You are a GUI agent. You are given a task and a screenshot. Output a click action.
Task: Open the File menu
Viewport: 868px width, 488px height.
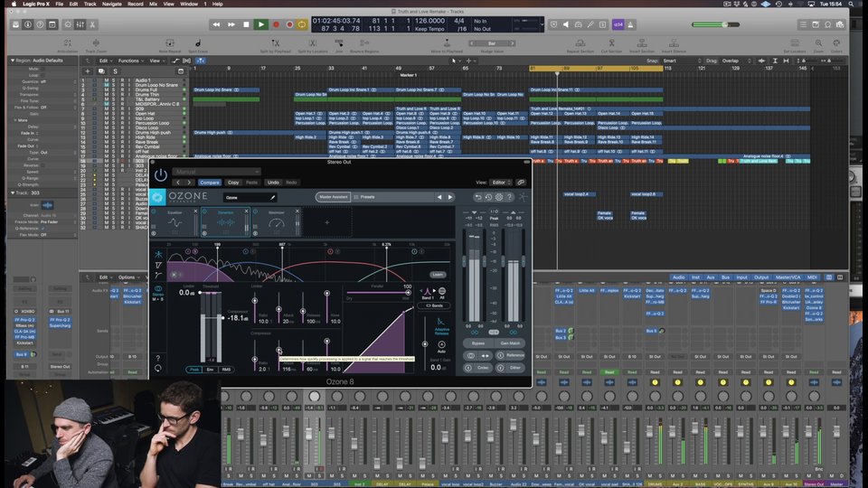(x=59, y=4)
